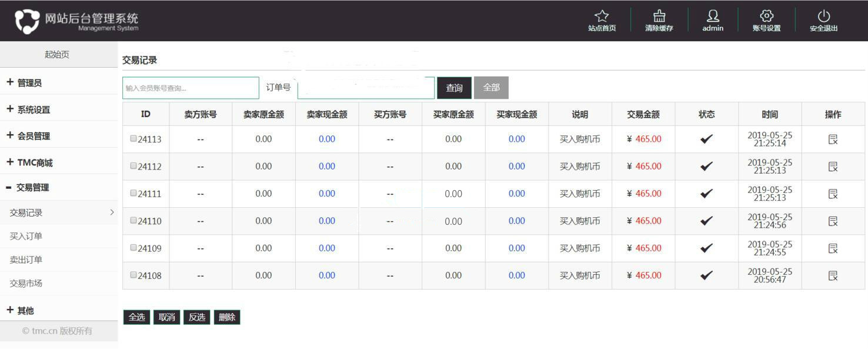Viewport: 868px width, 349px height.
Task: Click the 清除缓存 clear cache icon
Action: click(x=659, y=16)
